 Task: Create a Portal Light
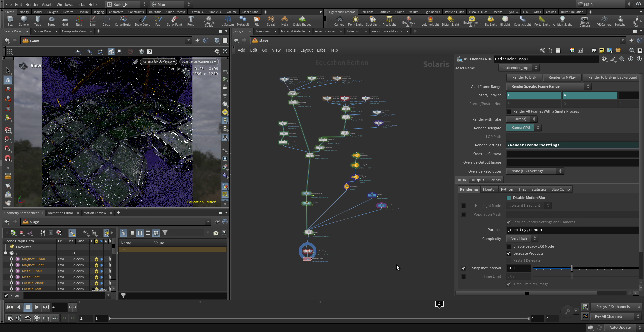542,21
